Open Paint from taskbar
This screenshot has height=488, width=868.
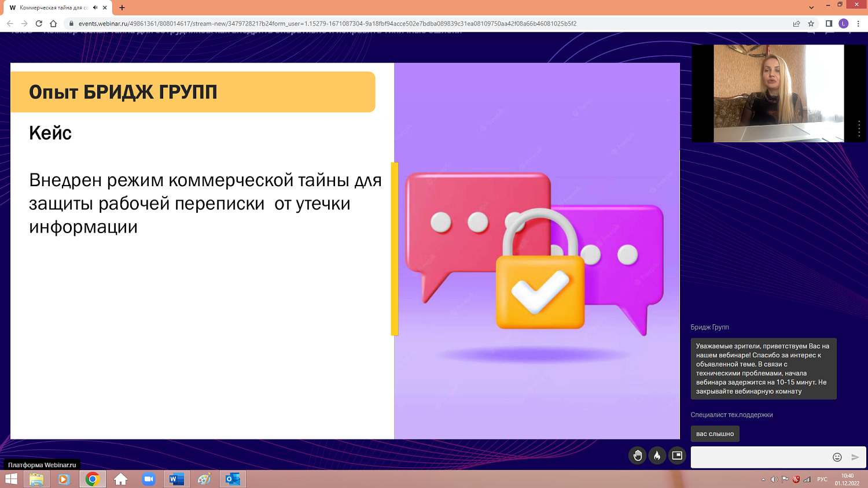pyautogui.click(x=204, y=479)
